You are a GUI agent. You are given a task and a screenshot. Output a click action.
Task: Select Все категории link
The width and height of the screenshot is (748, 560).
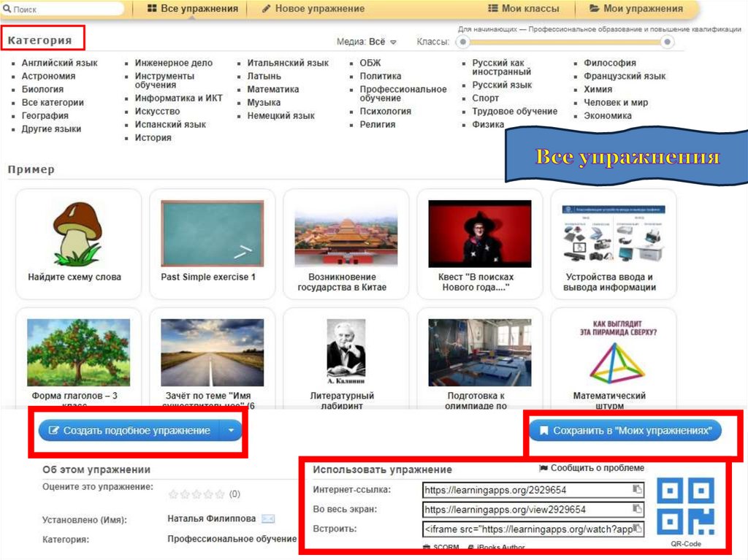(53, 102)
